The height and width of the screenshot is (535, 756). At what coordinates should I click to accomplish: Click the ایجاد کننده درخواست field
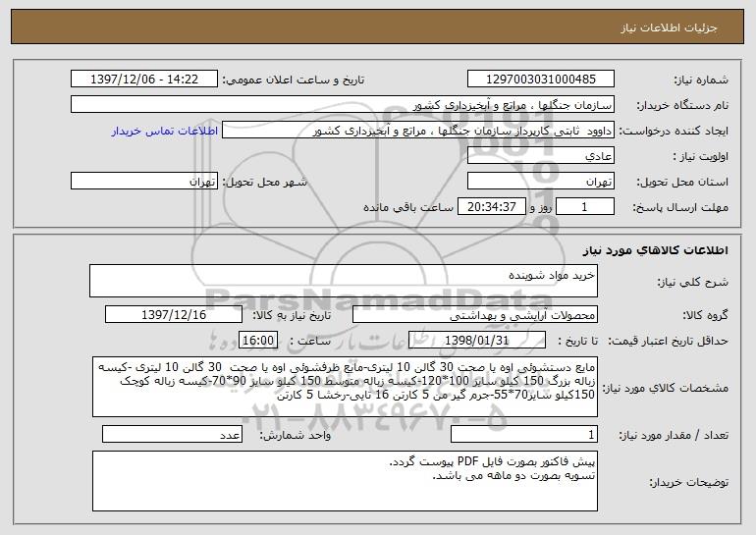(x=418, y=131)
